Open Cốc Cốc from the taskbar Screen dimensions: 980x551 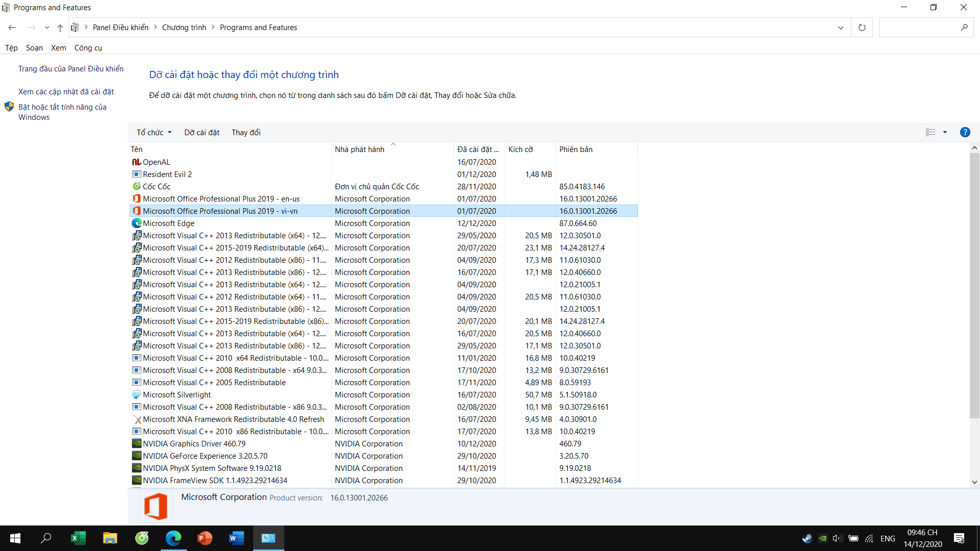pyautogui.click(x=142, y=538)
